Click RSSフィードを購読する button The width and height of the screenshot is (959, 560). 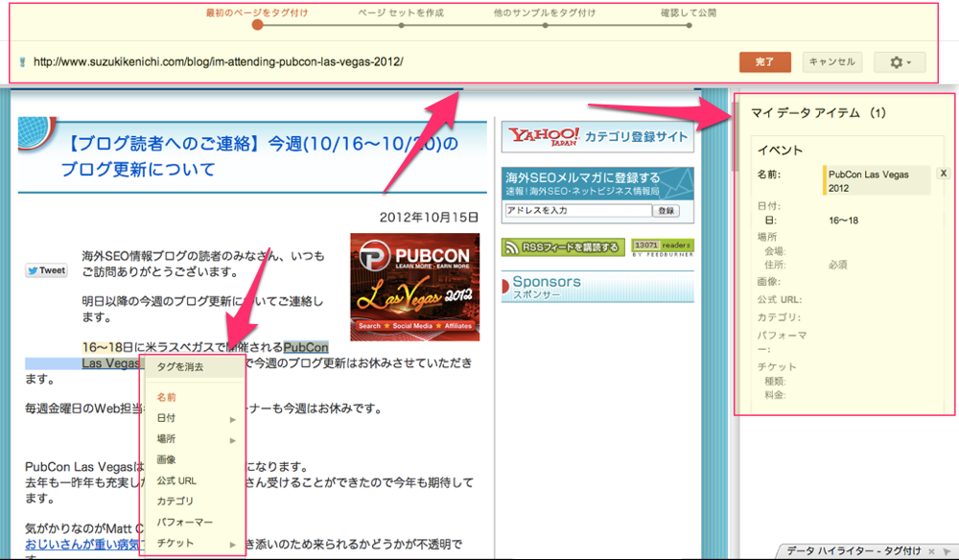pos(563,247)
